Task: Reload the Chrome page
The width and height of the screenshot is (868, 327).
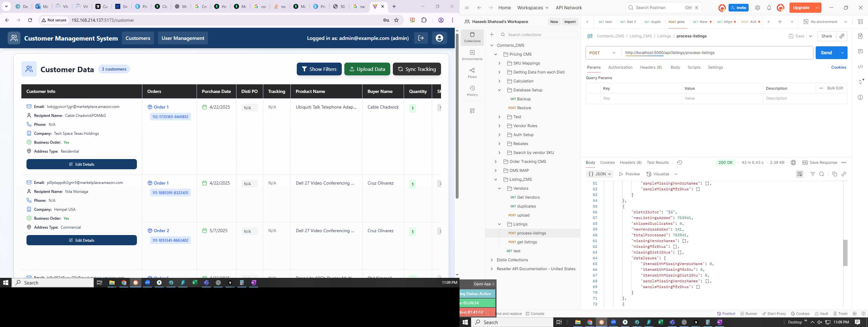Action: pos(30,20)
